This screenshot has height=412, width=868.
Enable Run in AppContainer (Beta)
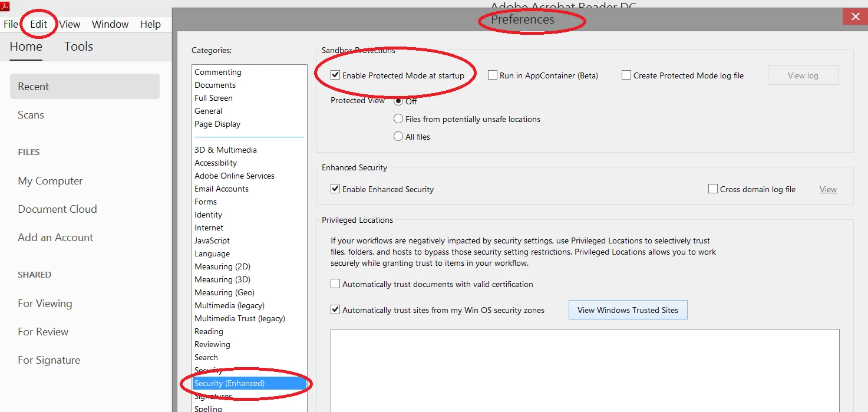[x=493, y=75]
